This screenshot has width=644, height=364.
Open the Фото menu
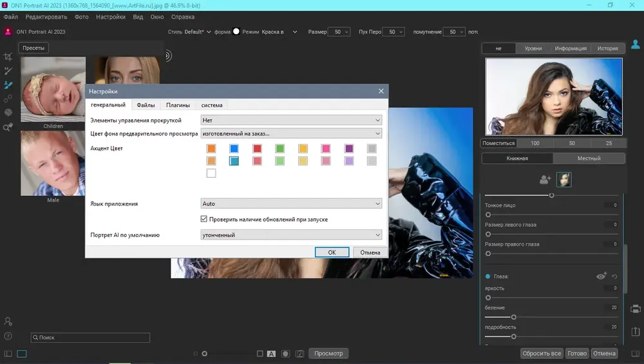[x=82, y=17]
